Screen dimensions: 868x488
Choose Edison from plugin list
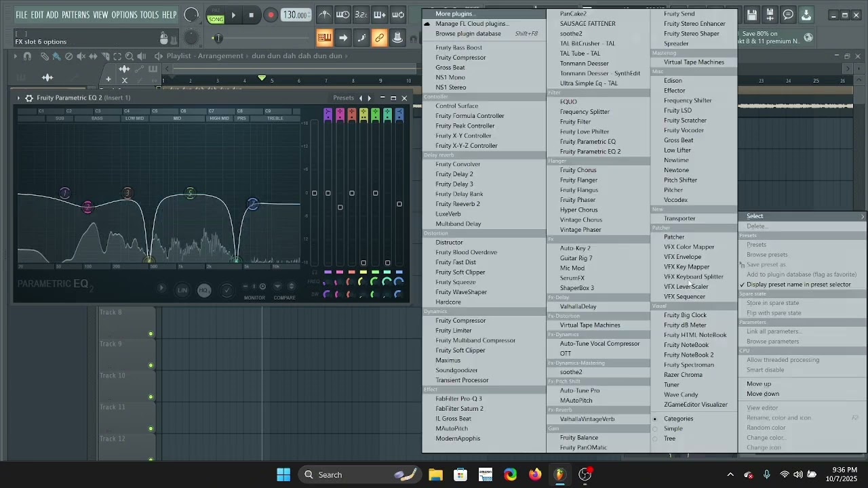673,81
